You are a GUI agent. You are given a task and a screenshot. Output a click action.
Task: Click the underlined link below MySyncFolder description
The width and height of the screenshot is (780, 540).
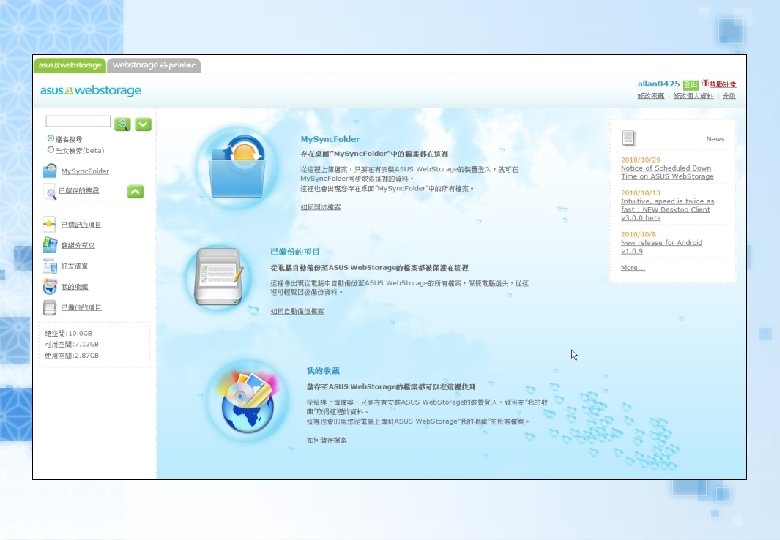click(320, 207)
